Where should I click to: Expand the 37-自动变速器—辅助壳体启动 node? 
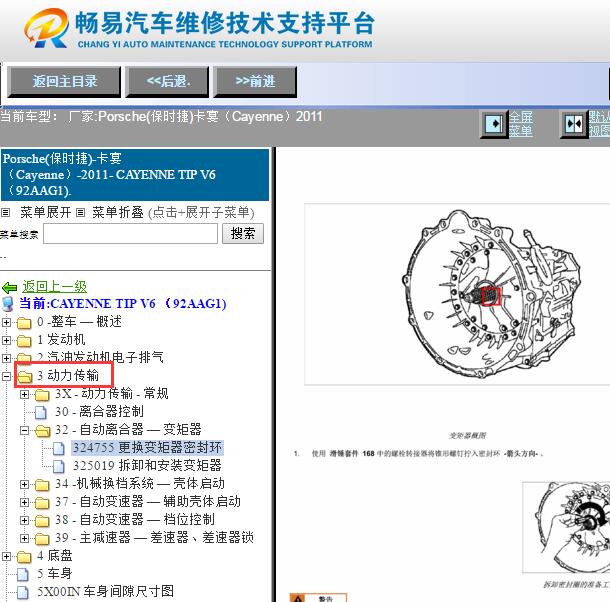24,502
